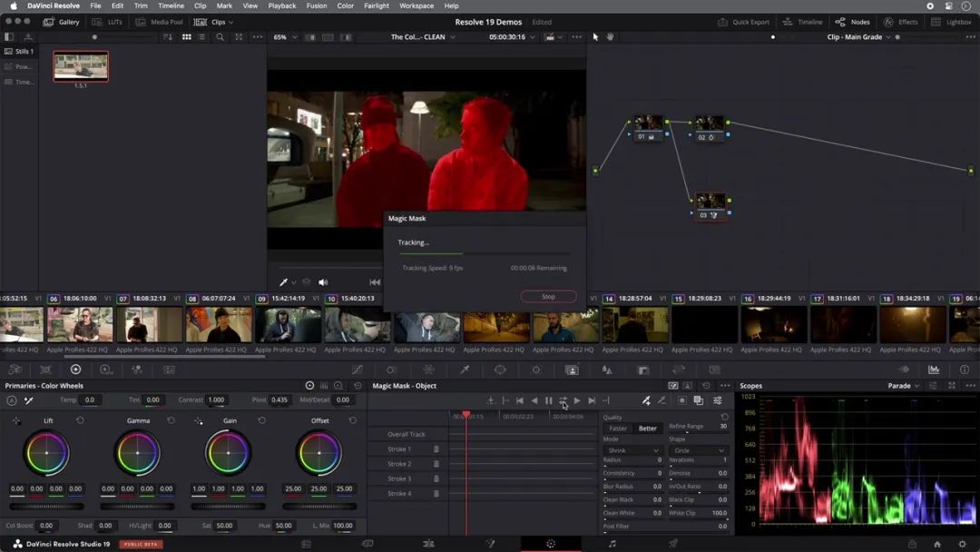Viewport: 980px width, 552px height.
Task: Adjust the Offset color wheel
Action: click(x=319, y=453)
